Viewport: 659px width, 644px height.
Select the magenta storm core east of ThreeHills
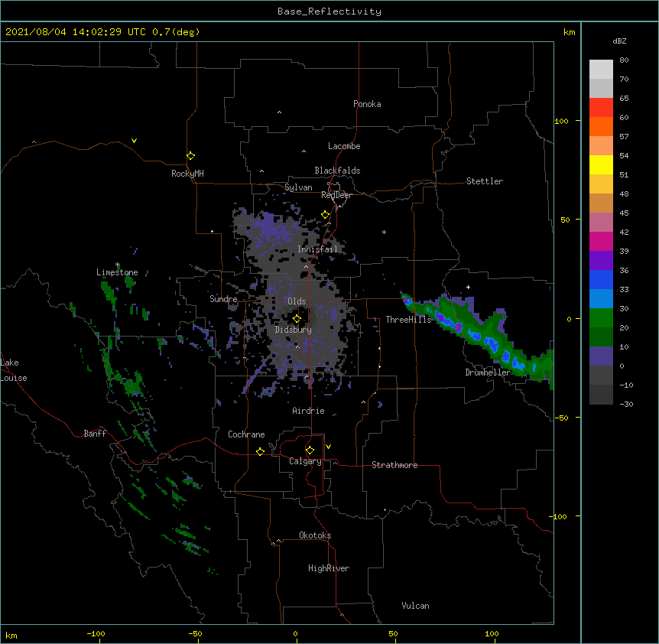pyautogui.click(x=459, y=327)
